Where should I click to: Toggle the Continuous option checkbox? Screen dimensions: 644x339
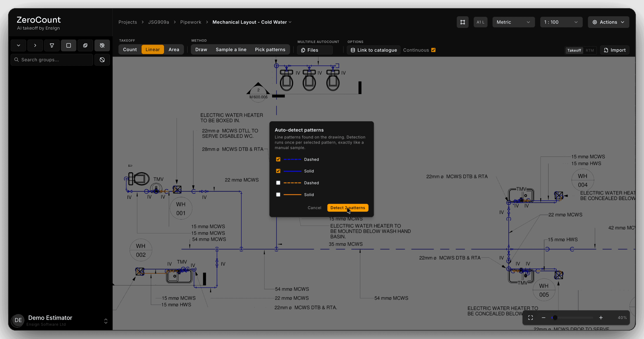(433, 50)
